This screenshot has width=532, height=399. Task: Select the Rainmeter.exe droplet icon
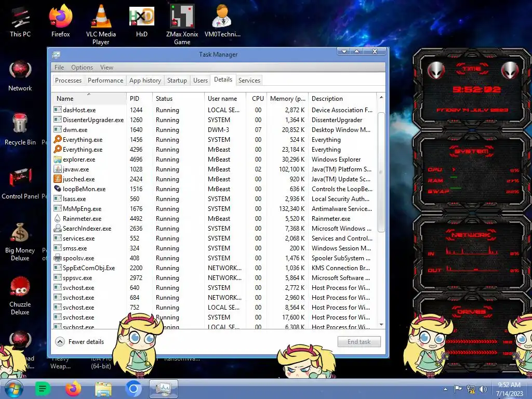click(58, 219)
